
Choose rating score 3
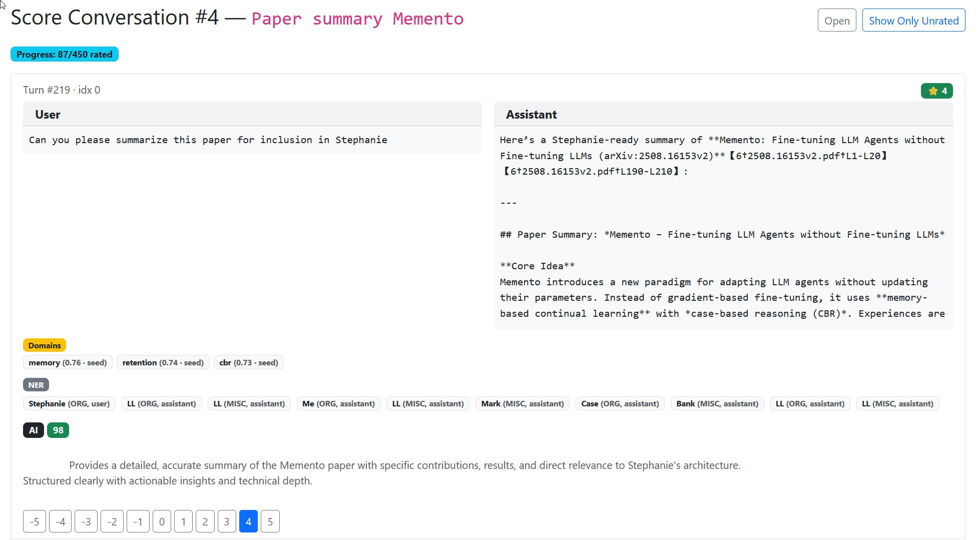[x=226, y=521]
